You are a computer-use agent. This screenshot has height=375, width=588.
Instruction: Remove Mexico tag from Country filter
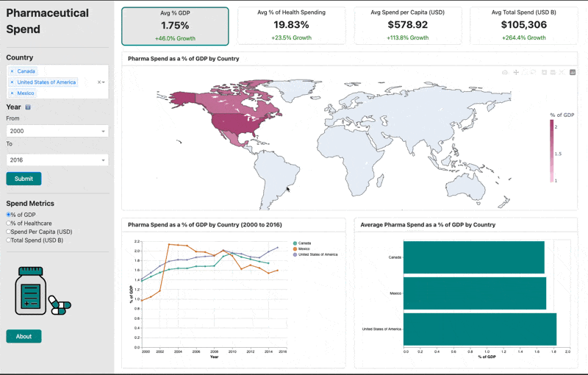[12, 93]
